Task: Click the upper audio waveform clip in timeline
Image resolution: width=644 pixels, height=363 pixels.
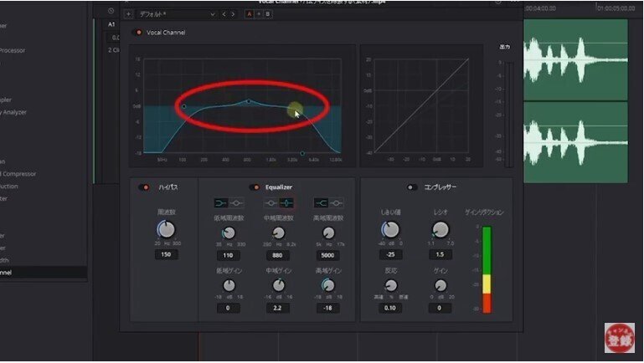Action: click(x=575, y=59)
